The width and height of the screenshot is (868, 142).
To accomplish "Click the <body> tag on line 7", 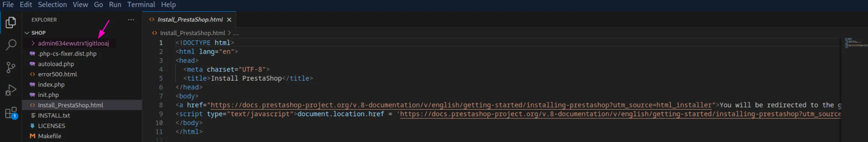I will (x=187, y=96).
